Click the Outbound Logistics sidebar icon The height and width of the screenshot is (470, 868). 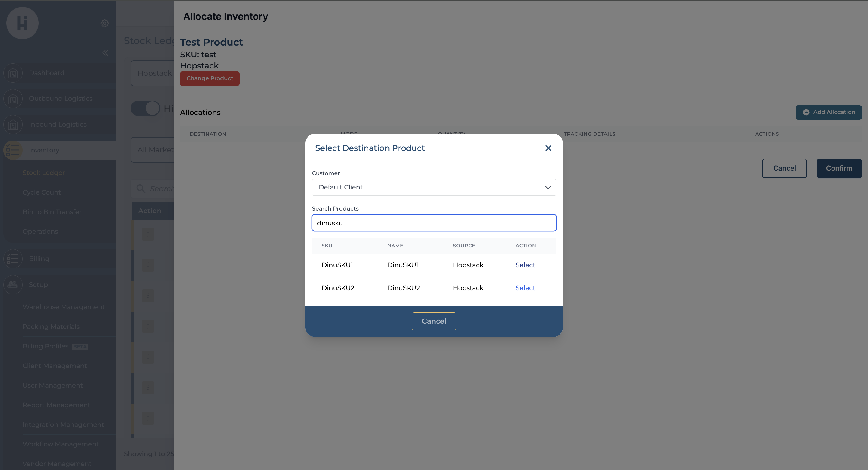pyautogui.click(x=13, y=99)
